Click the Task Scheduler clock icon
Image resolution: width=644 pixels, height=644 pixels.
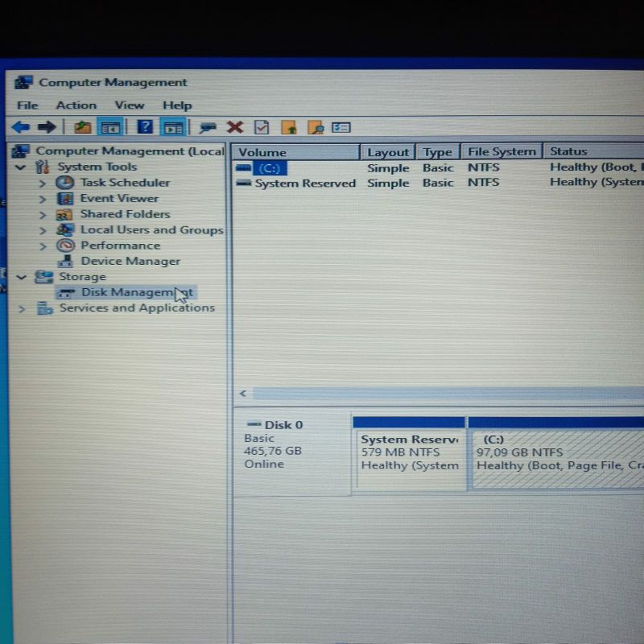click(65, 183)
